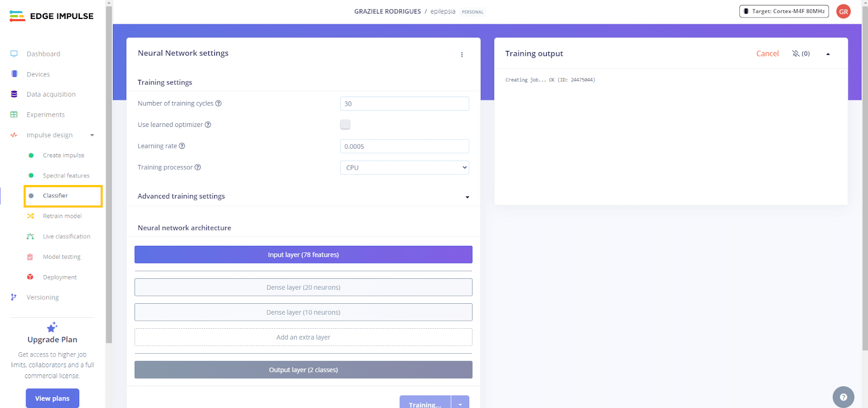Click the Retrain model shuffle icon
This screenshot has height=408, width=868.
(30, 216)
